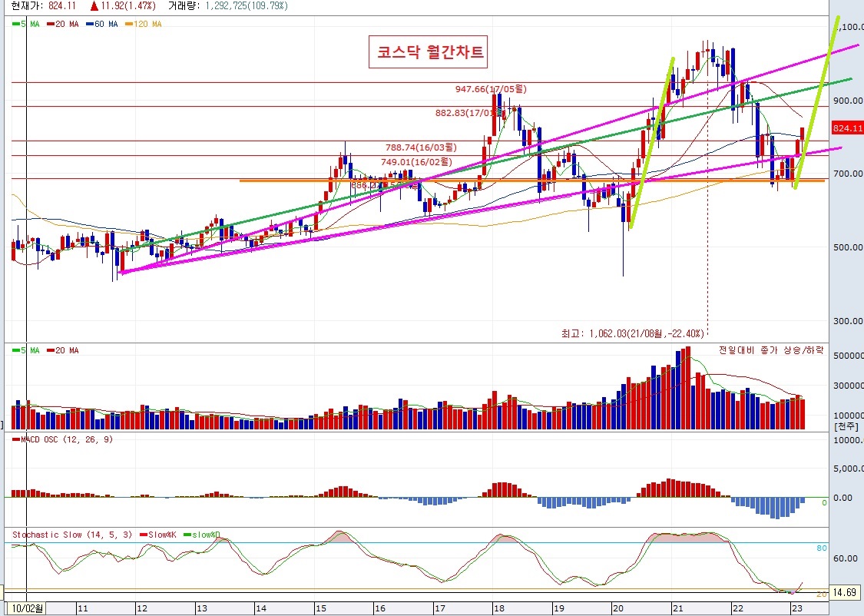
Task: Click the slow%D legend entry
Action: pyautogui.click(x=202, y=535)
